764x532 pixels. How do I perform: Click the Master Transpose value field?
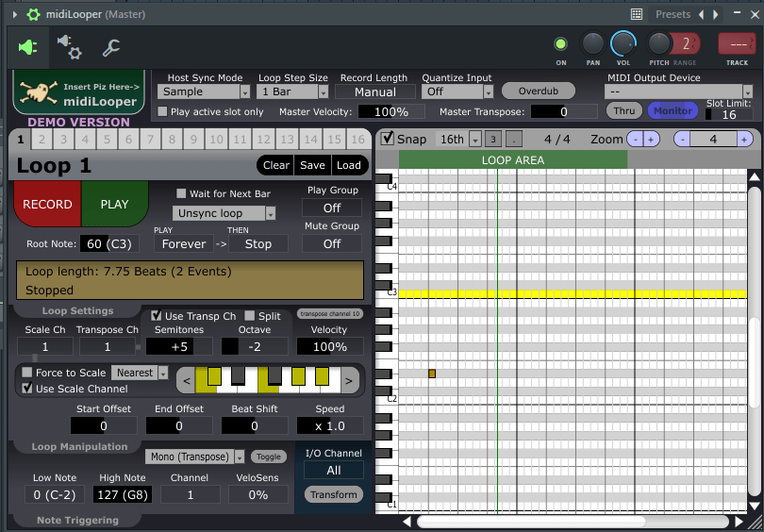pyautogui.click(x=563, y=111)
